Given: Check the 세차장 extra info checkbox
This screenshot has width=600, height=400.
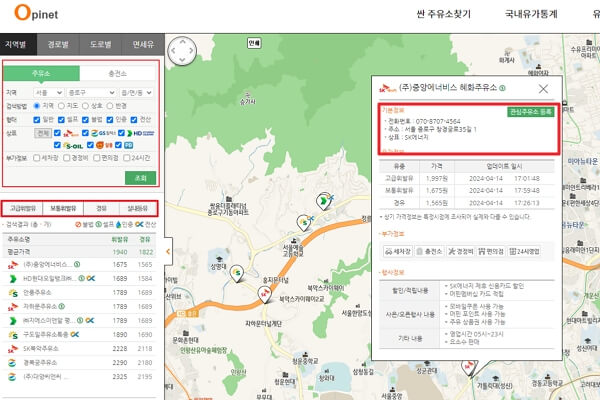Looking at the screenshot, I should pos(37,158).
